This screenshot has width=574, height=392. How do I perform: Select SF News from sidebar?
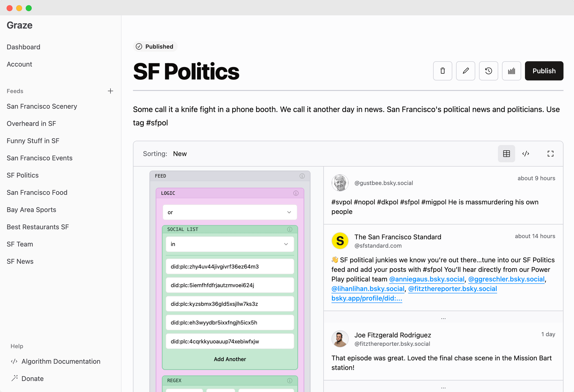[20, 262]
